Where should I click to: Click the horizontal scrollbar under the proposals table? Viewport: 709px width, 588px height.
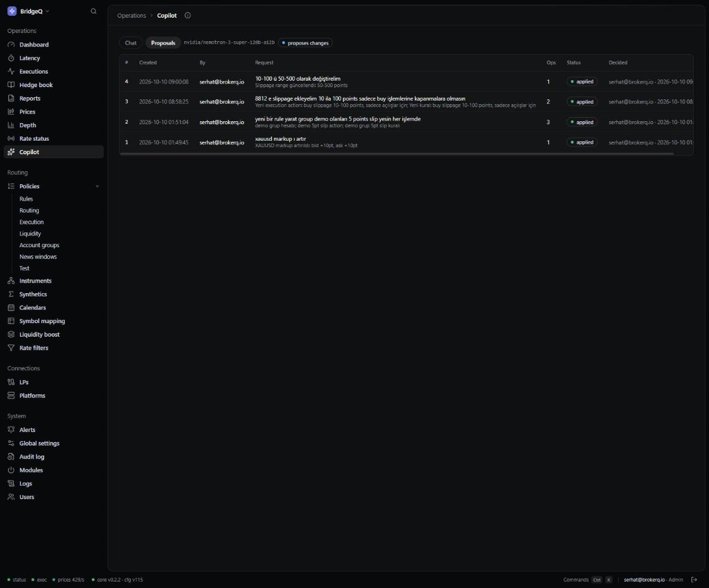point(396,154)
